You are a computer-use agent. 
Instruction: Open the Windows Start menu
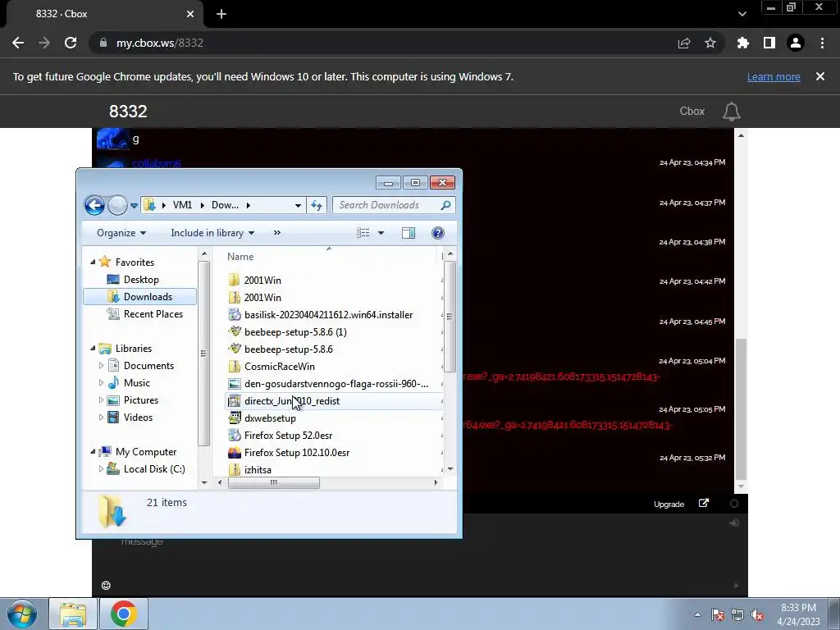point(22,614)
